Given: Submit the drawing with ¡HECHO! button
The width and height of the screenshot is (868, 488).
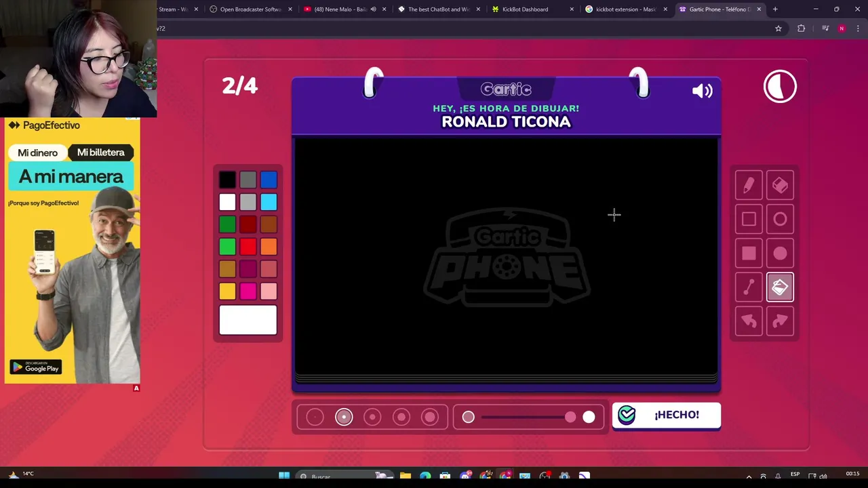Looking at the screenshot, I should (666, 415).
